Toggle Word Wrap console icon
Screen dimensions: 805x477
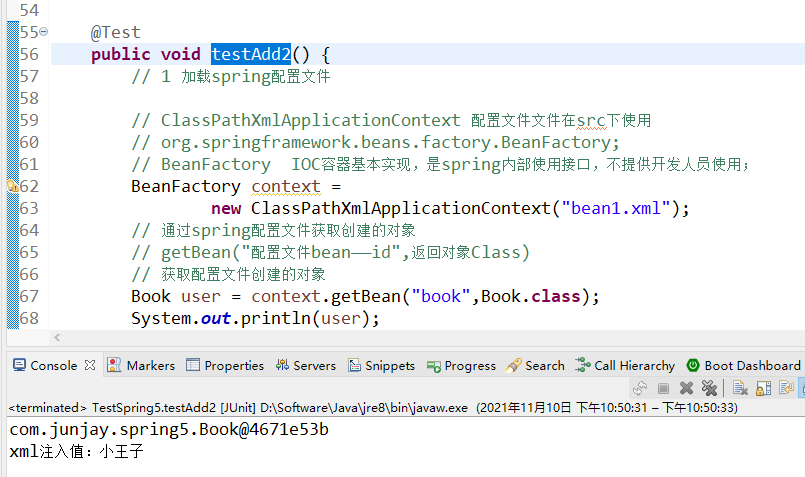tap(786, 388)
